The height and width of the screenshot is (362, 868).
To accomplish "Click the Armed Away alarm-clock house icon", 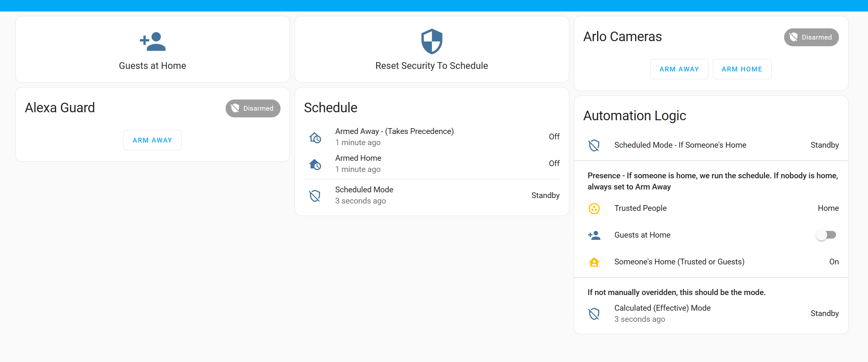I will point(315,137).
